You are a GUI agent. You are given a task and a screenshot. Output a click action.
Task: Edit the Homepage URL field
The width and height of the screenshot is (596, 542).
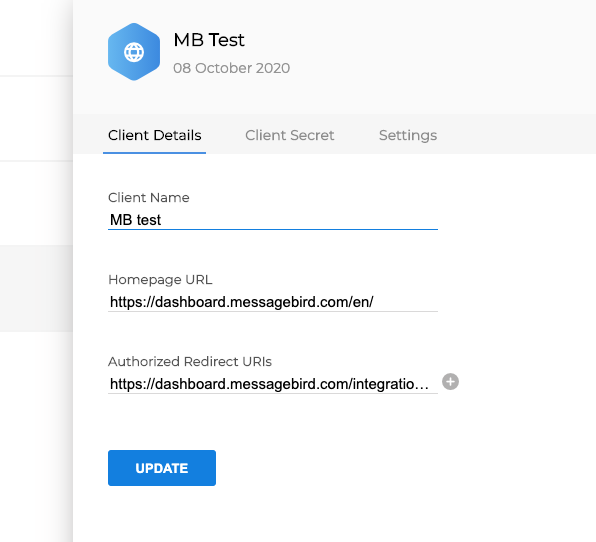click(273, 302)
